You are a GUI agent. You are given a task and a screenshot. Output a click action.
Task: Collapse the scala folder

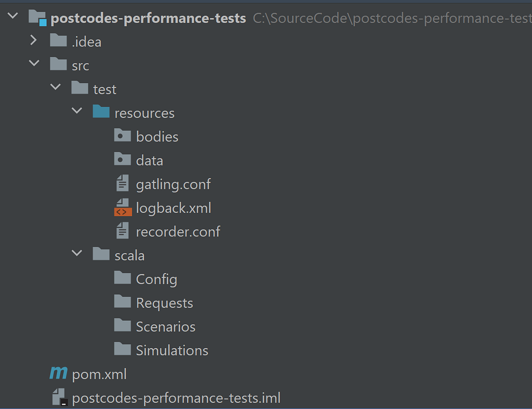tap(77, 254)
